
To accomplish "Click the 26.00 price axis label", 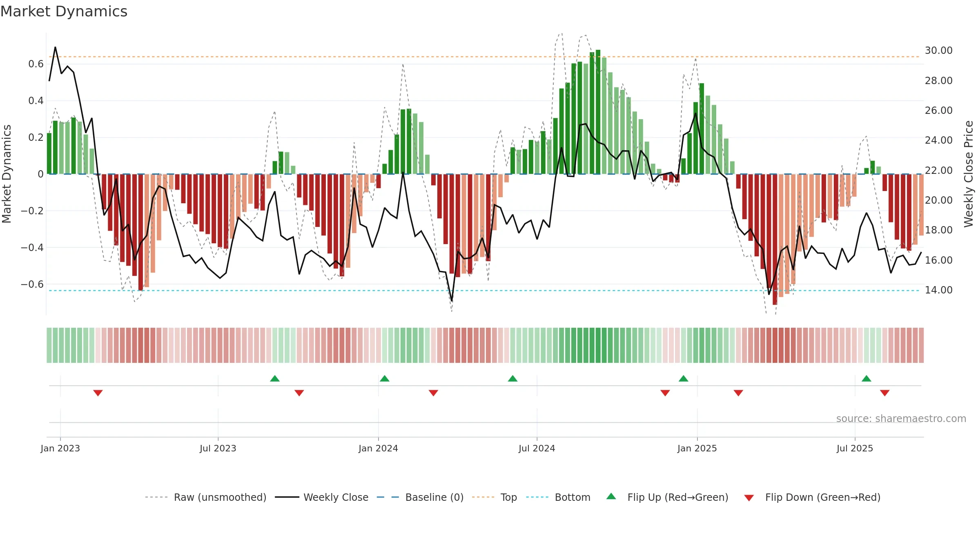I will (x=939, y=111).
